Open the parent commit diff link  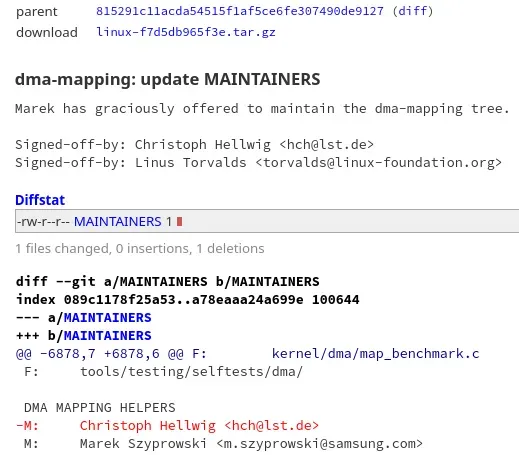(x=413, y=11)
